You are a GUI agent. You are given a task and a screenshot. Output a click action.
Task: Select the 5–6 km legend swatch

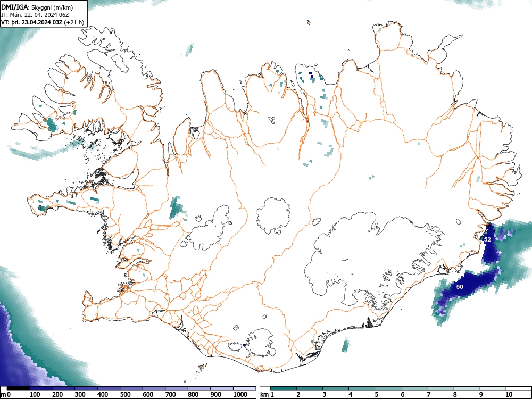[x=387, y=388]
